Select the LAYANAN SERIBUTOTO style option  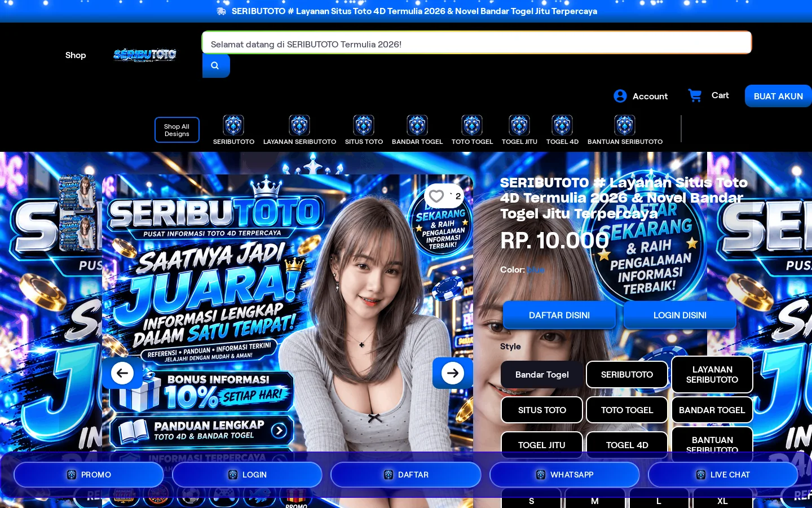point(712,375)
